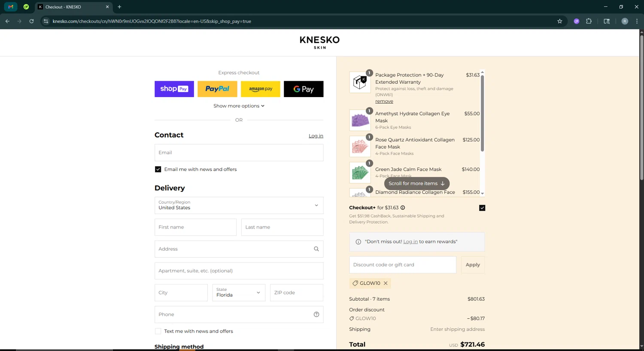Image resolution: width=644 pixels, height=351 pixels.
Task: Uncheck Email me with news and offers
Action: coord(158,169)
